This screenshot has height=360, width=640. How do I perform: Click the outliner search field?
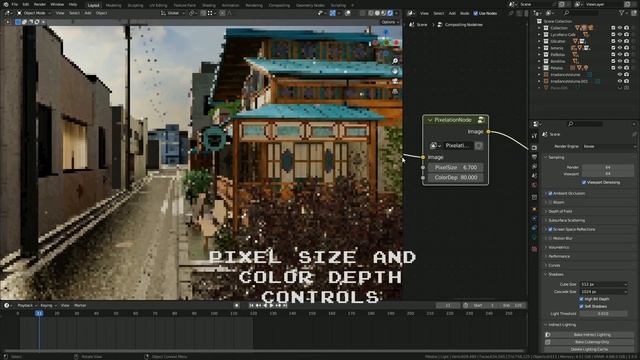(582, 13)
